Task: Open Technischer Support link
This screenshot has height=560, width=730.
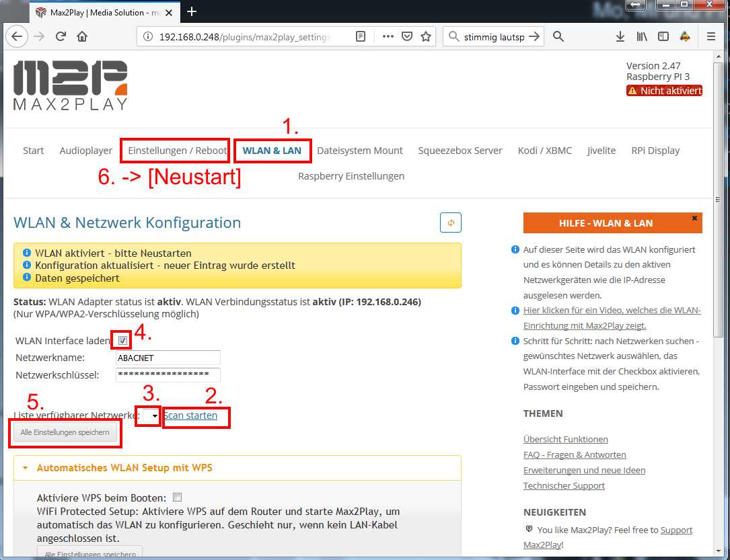Action: pyautogui.click(x=564, y=485)
